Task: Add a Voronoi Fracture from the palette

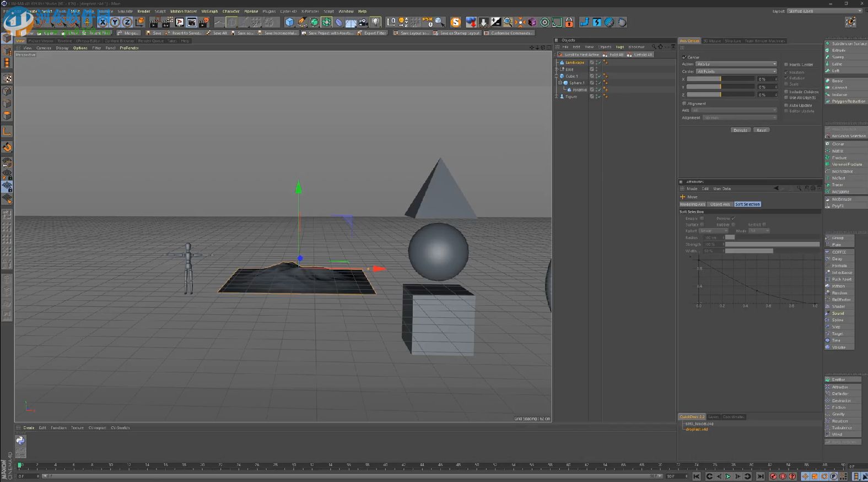Action: (x=847, y=164)
